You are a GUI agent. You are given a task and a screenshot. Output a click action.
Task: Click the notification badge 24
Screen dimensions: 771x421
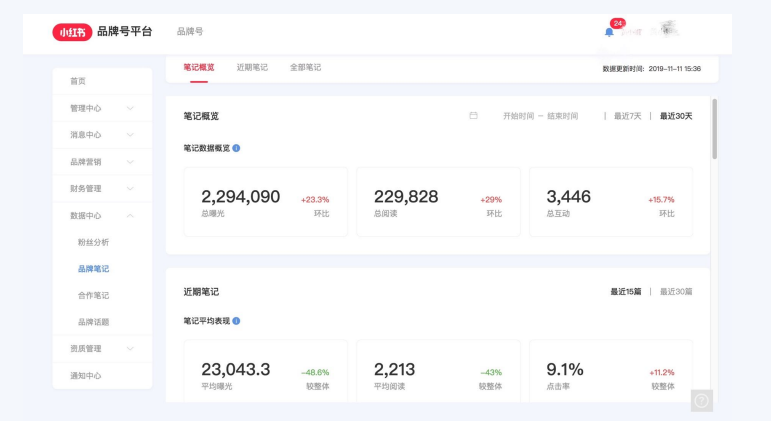618,23
